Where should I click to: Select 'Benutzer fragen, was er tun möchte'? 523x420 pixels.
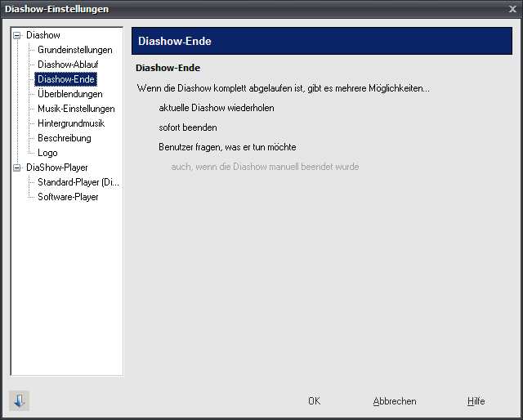click(x=227, y=147)
